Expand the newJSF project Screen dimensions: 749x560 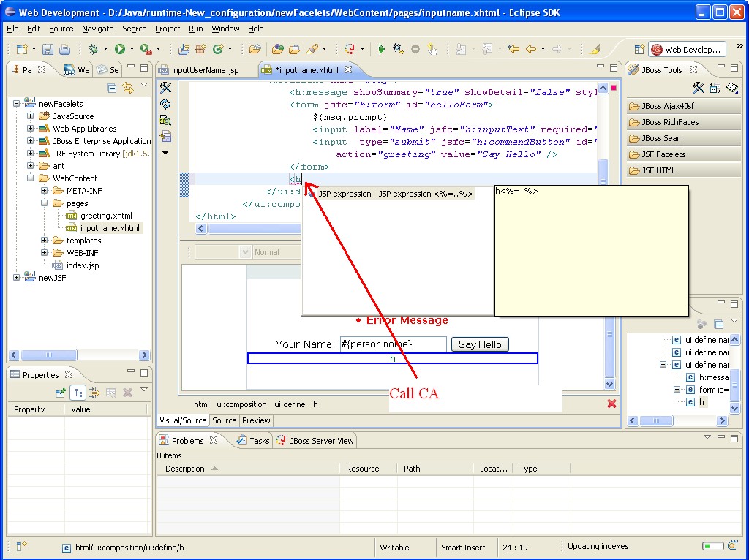click(17, 278)
